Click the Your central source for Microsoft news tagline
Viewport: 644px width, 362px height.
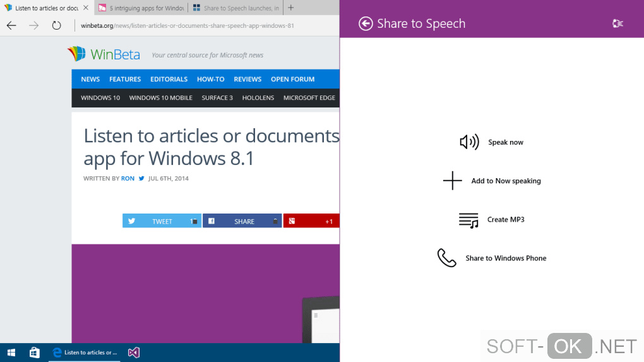208,55
